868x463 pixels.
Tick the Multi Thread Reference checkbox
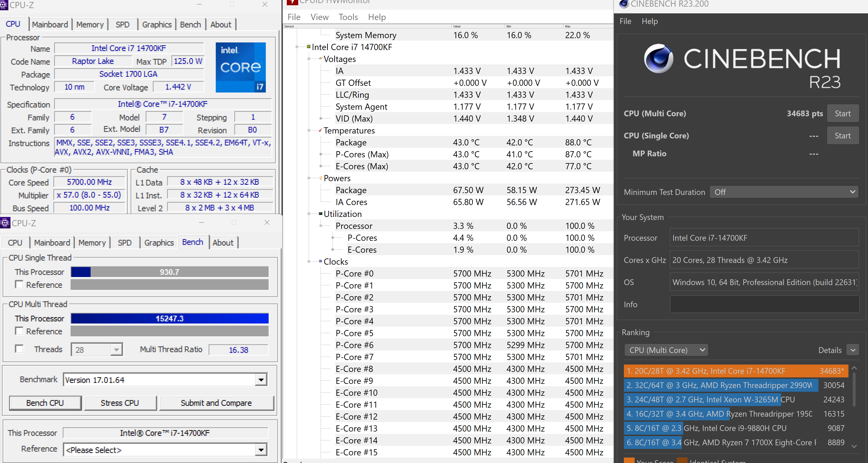pyautogui.click(x=20, y=331)
